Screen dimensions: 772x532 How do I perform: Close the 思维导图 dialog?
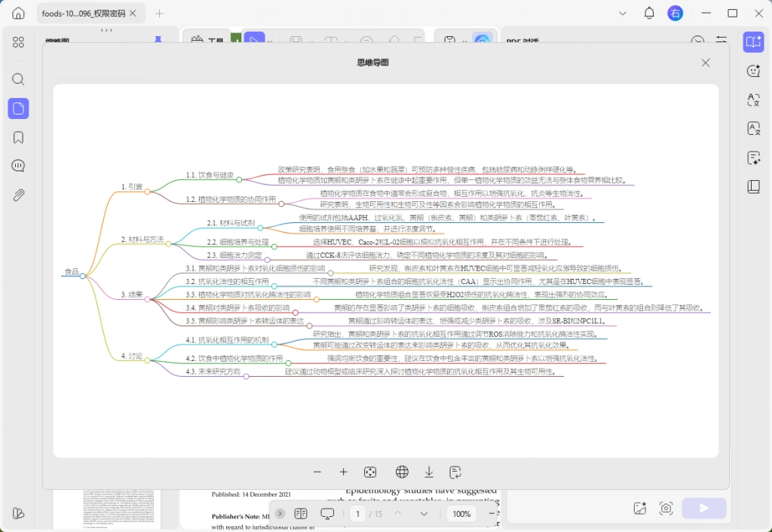click(x=706, y=63)
